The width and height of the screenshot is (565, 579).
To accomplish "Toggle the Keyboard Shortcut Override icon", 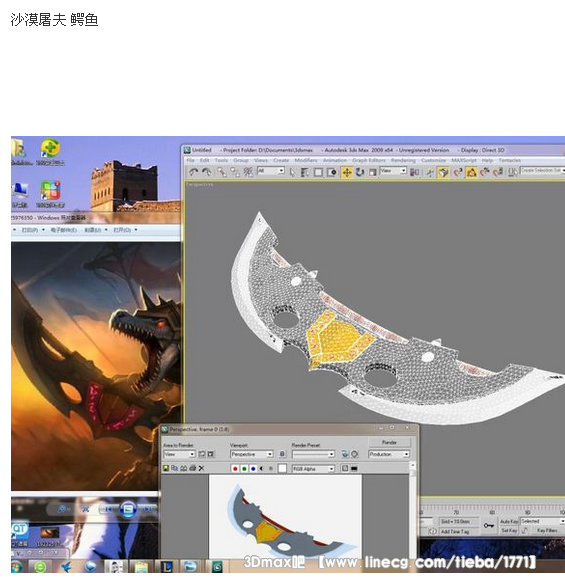I will click(x=443, y=172).
